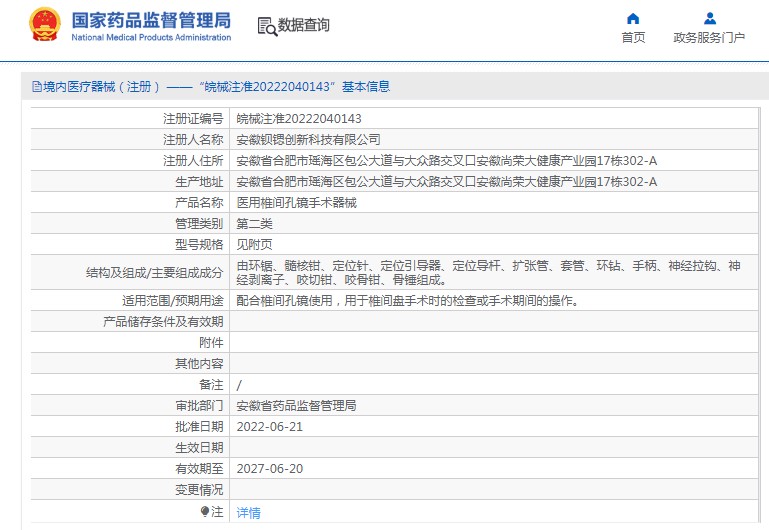The height and width of the screenshot is (530, 769).
Task: Open the 政务服务门户 text label
Action: click(709, 38)
